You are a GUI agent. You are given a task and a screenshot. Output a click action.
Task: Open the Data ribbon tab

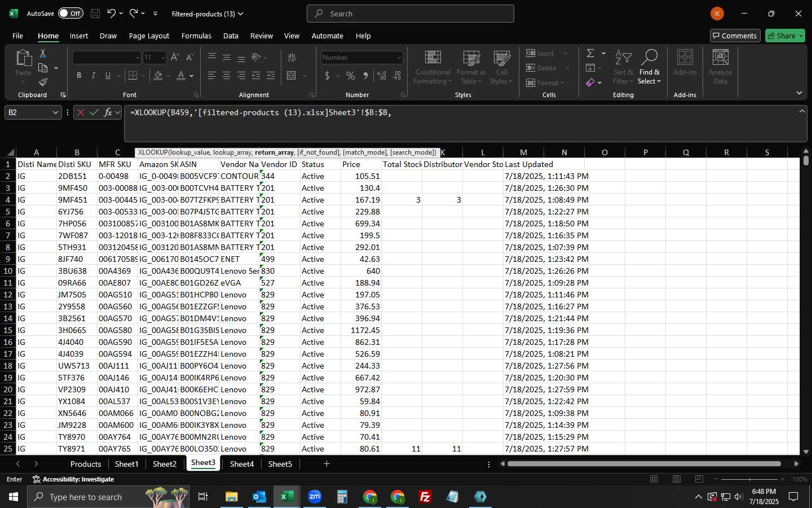point(231,36)
